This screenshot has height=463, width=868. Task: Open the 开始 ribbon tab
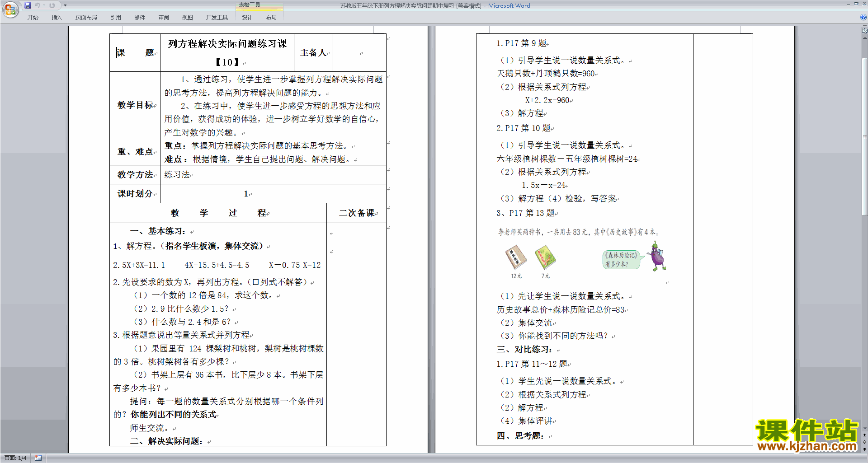tap(33, 17)
